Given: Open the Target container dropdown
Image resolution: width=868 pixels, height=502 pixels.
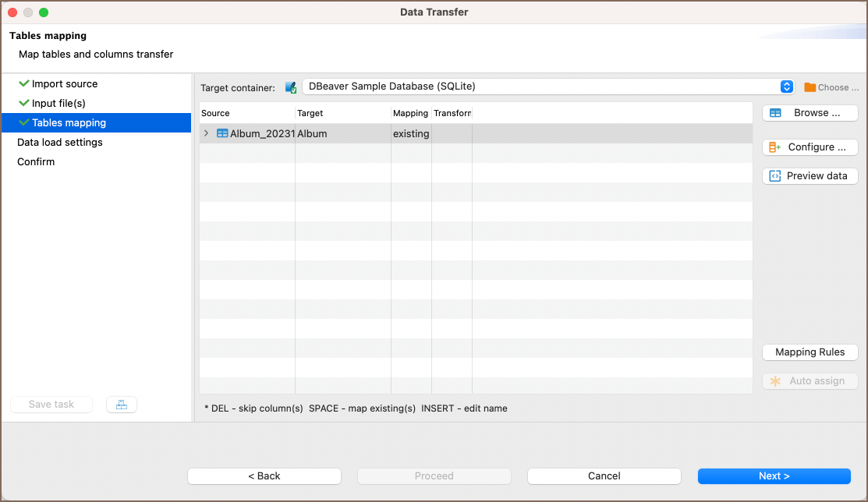Looking at the screenshot, I should [x=787, y=87].
